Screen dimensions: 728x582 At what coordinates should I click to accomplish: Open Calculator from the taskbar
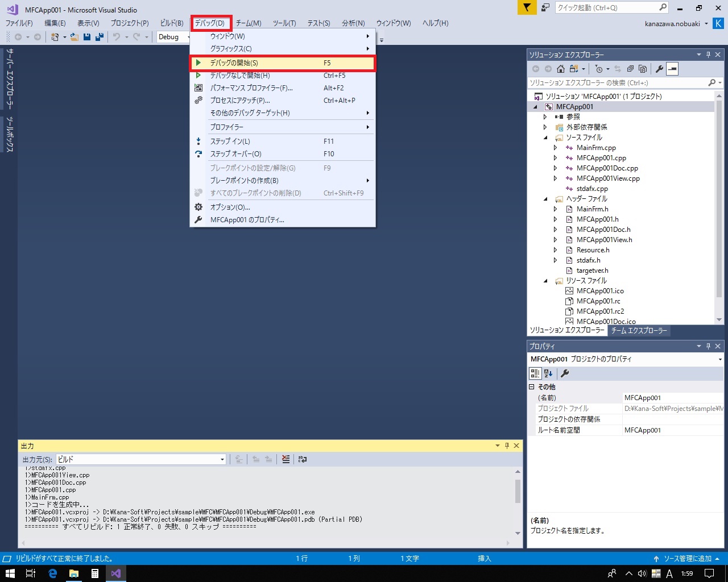95,573
